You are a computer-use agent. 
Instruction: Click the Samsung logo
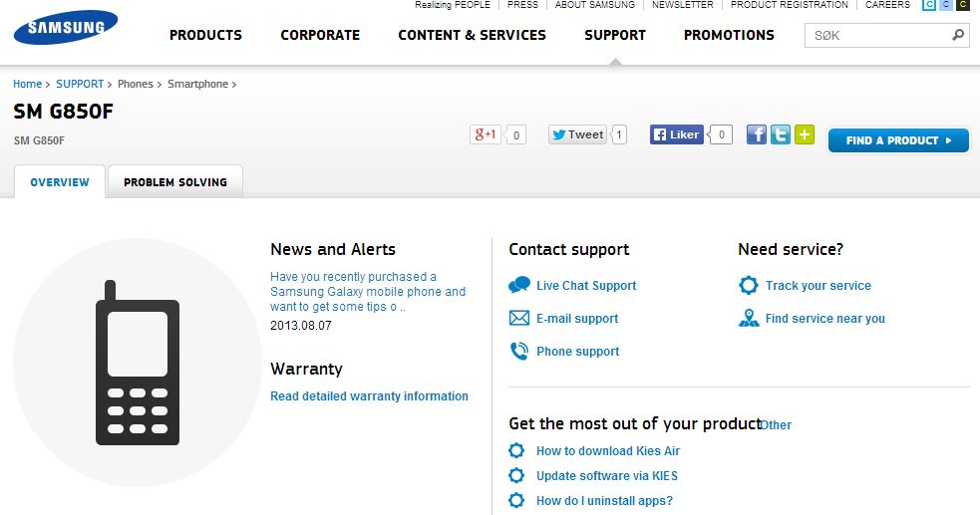(x=65, y=28)
